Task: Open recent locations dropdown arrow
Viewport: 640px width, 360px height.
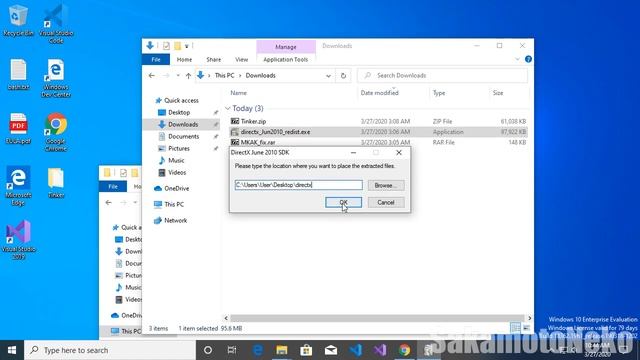Action: point(178,76)
